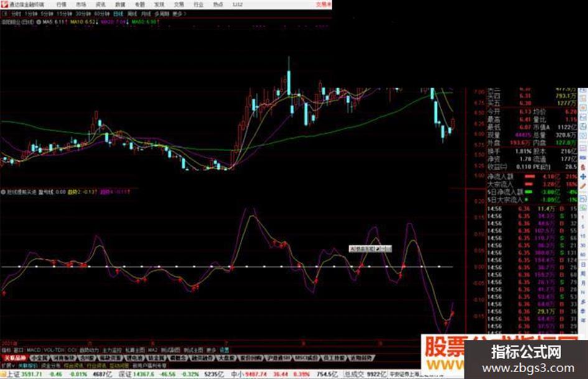Image resolution: width=588 pixels, height=379 pixels.
Task: Click the 净流入额 net inflow row
Action: [532, 176]
